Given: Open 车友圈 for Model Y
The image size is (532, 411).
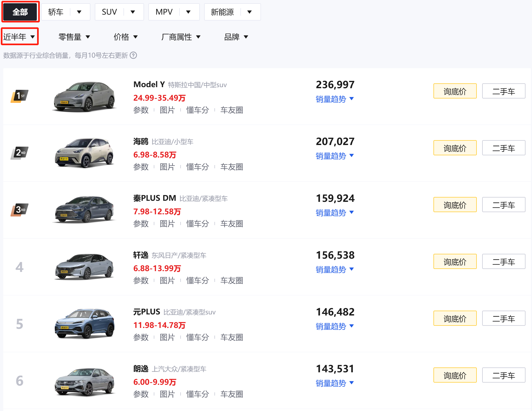Looking at the screenshot, I should click(232, 110).
